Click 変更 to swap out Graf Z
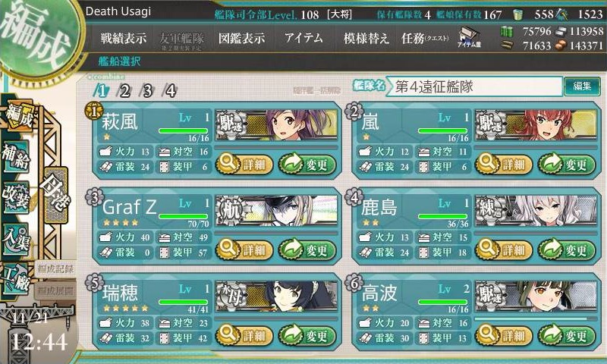Viewport: 607px width, 364px height. [307, 249]
